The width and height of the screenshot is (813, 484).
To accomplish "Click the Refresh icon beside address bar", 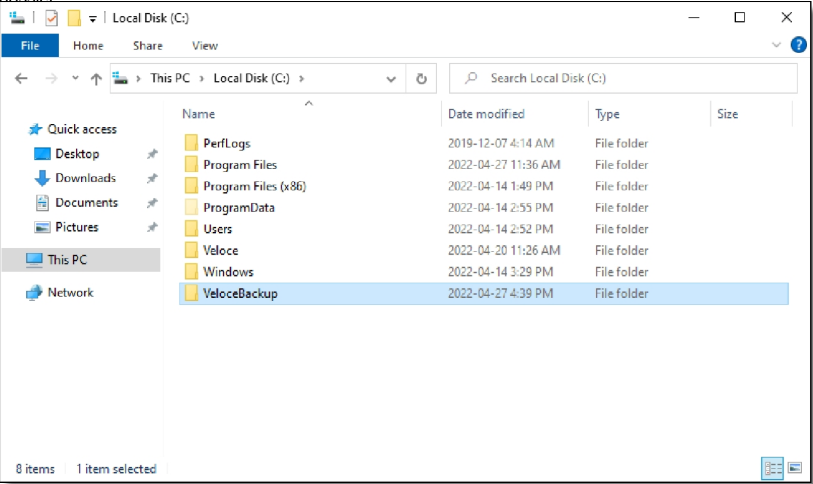I will pyautogui.click(x=422, y=78).
